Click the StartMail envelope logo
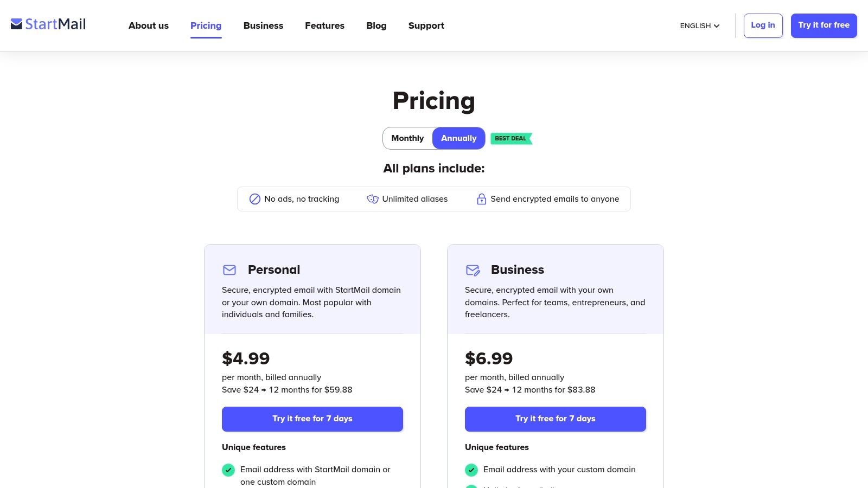Image resolution: width=868 pixels, height=488 pixels. [17, 24]
